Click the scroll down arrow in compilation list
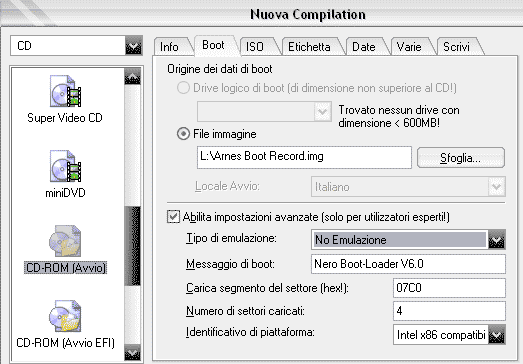Screen dimensions: 523x364 point(132,352)
